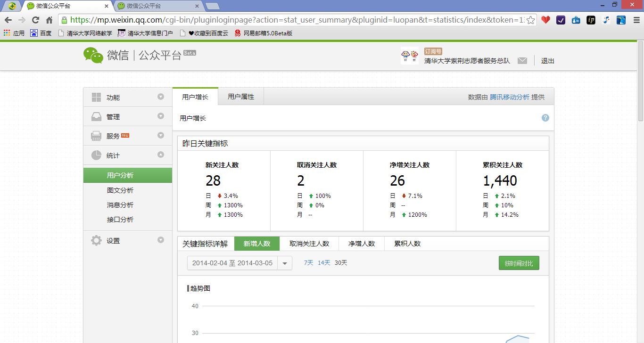This screenshot has width=644, height=343.
Task: Collapse the 统计 sidebar section
Action: click(x=161, y=155)
